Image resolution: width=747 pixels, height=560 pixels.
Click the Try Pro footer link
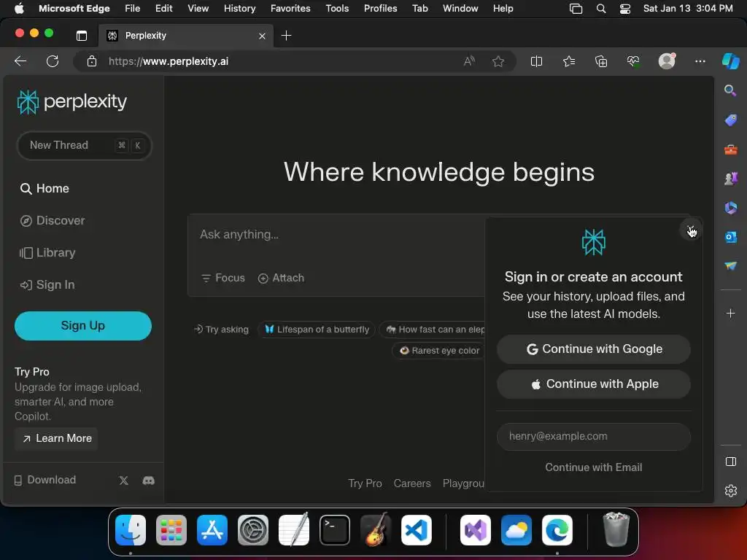365,484
